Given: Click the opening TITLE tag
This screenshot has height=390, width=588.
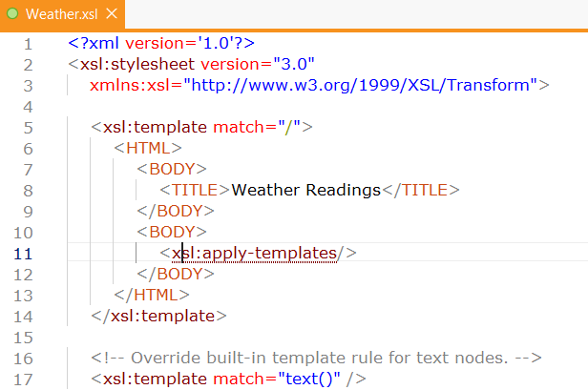Looking at the screenshot, I should [x=196, y=190].
